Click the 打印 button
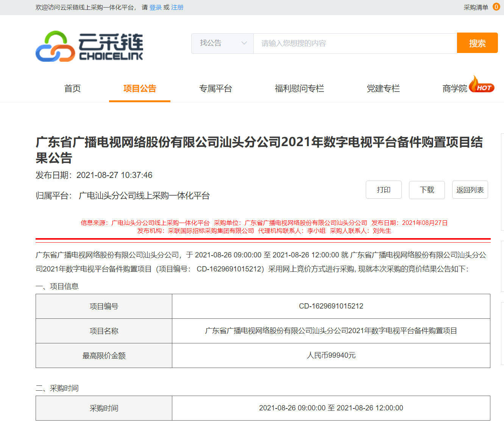The image size is (504, 435). click(x=384, y=190)
